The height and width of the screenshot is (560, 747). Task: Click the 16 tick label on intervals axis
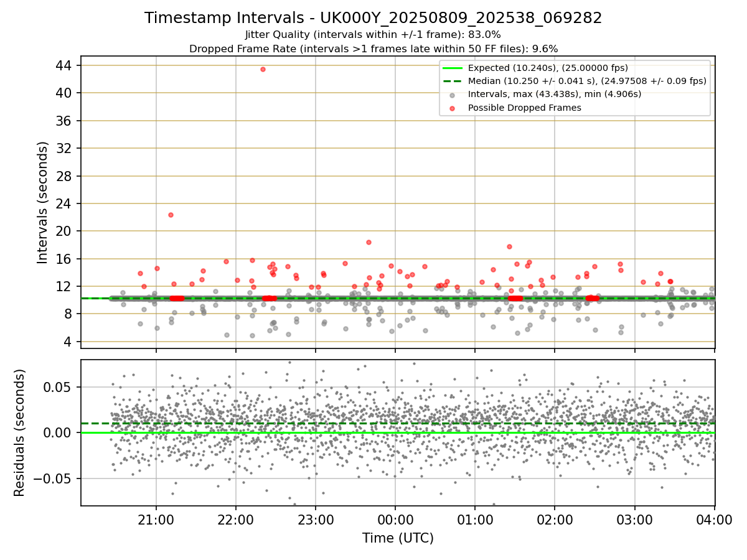pyautogui.click(x=63, y=259)
